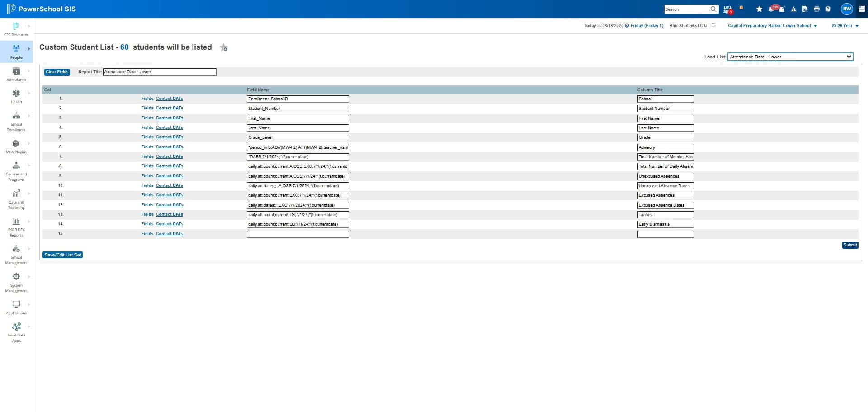The height and width of the screenshot is (412, 868).
Task: Open the school selector dropdown
Action: (x=772, y=26)
